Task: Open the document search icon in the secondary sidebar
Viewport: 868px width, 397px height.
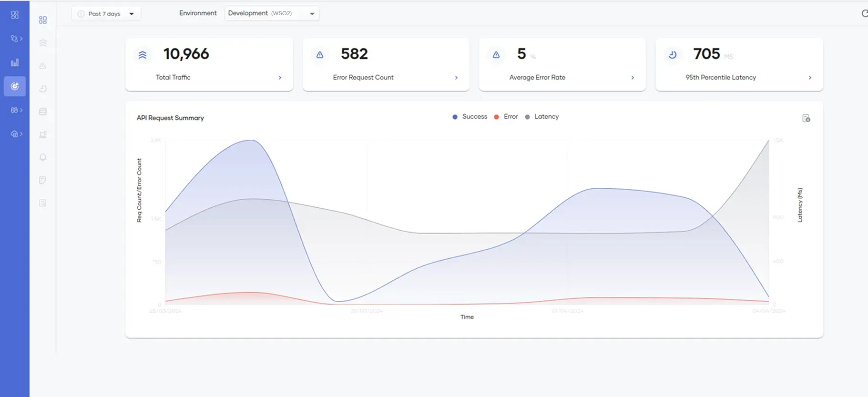Action: [x=42, y=203]
